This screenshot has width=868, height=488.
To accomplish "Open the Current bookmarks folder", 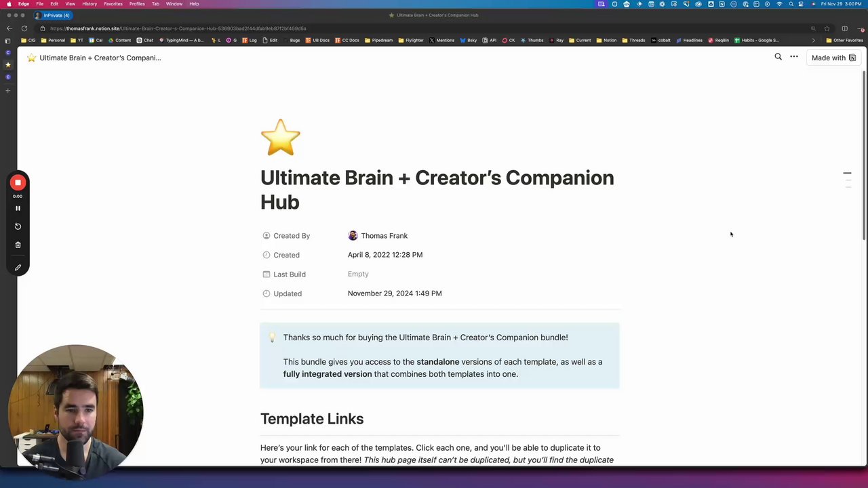I will (x=580, y=40).
